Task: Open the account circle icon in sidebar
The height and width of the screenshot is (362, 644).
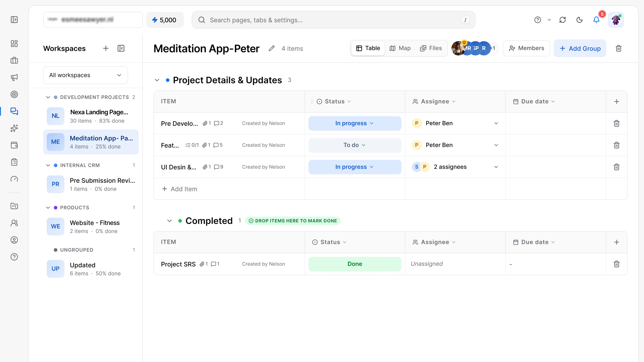Action: tap(14, 240)
